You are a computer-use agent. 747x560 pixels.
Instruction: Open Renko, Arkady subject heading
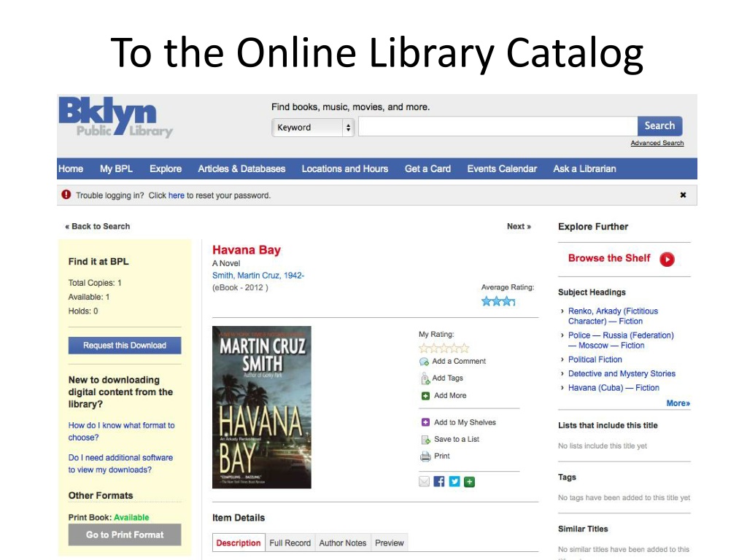[x=613, y=316]
